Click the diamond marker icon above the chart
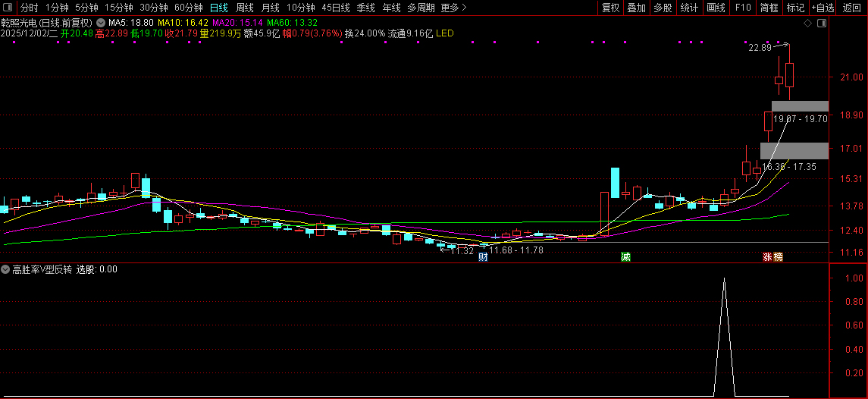This screenshot has height=399, width=868. tap(807, 24)
